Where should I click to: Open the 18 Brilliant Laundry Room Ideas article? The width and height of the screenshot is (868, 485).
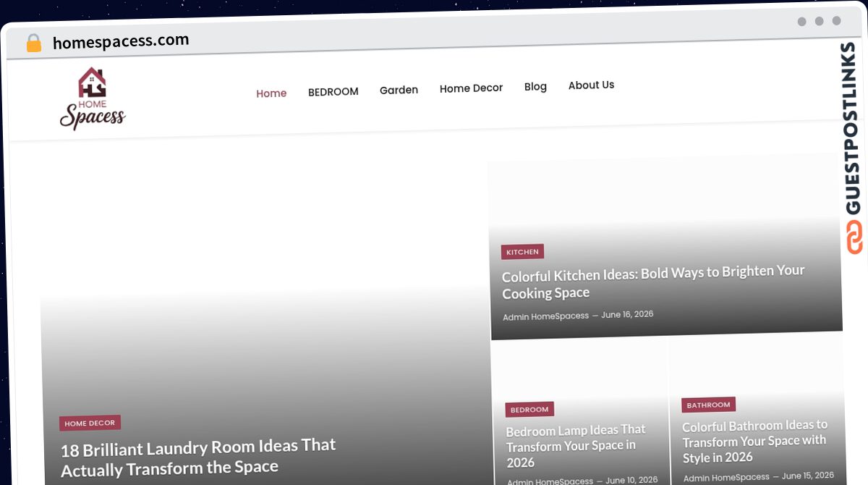tap(198, 457)
